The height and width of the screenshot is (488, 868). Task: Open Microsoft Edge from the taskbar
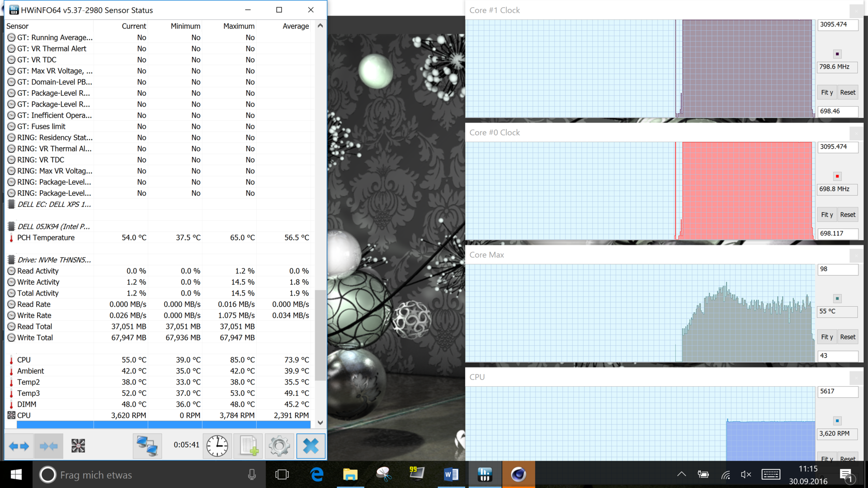(317, 474)
